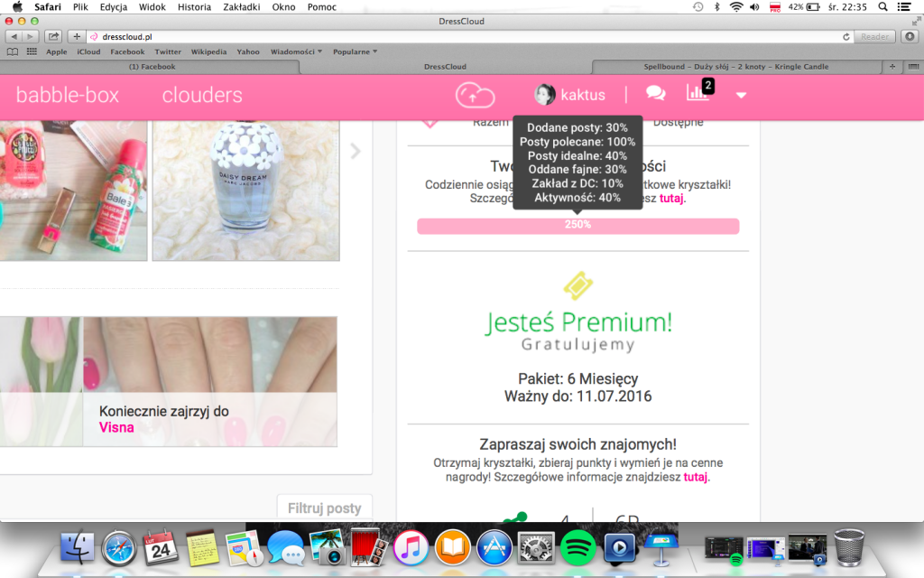
Task: Open the statistics bar chart icon
Action: 698,92
